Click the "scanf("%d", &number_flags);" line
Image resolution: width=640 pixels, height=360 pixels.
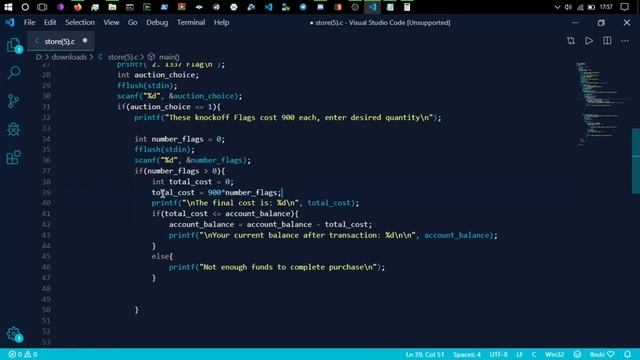point(193,160)
